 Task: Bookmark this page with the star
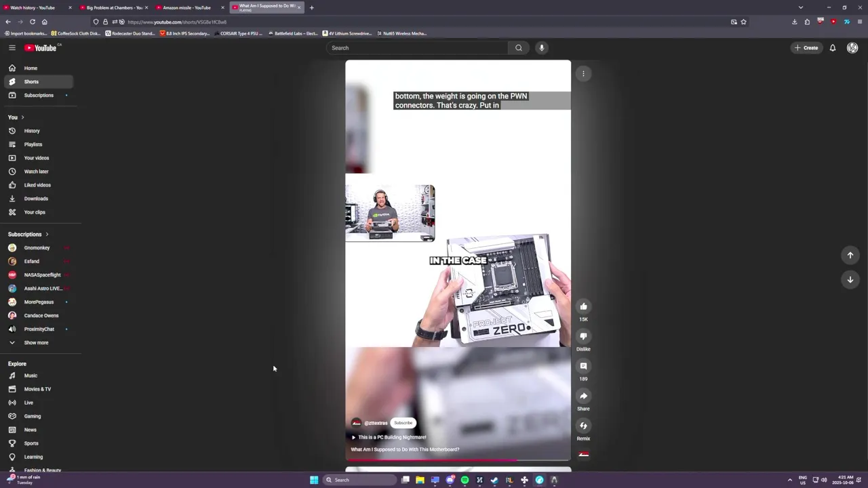[743, 22]
